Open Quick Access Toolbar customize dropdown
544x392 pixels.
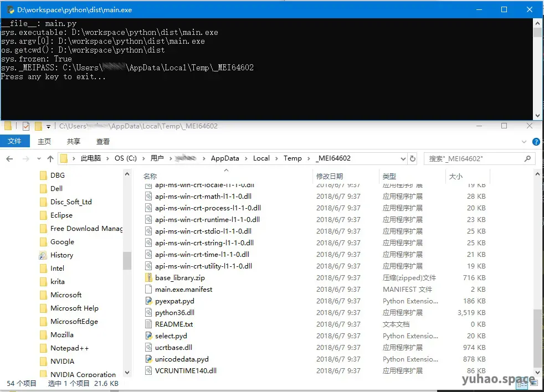click(x=49, y=126)
